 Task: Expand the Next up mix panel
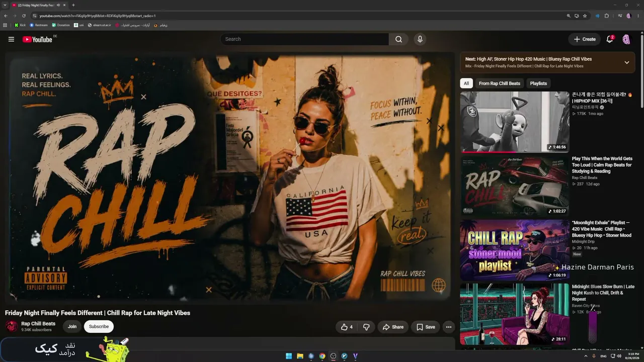click(x=627, y=62)
